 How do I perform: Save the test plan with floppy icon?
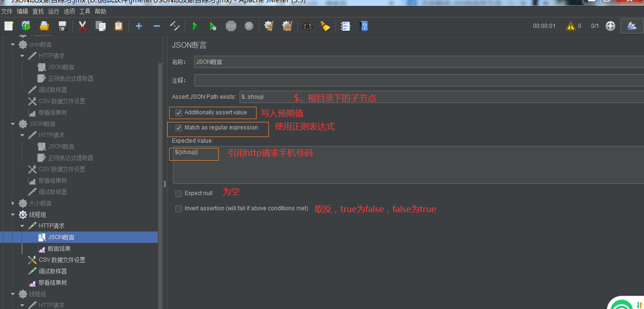pyautogui.click(x=62, y=26)
